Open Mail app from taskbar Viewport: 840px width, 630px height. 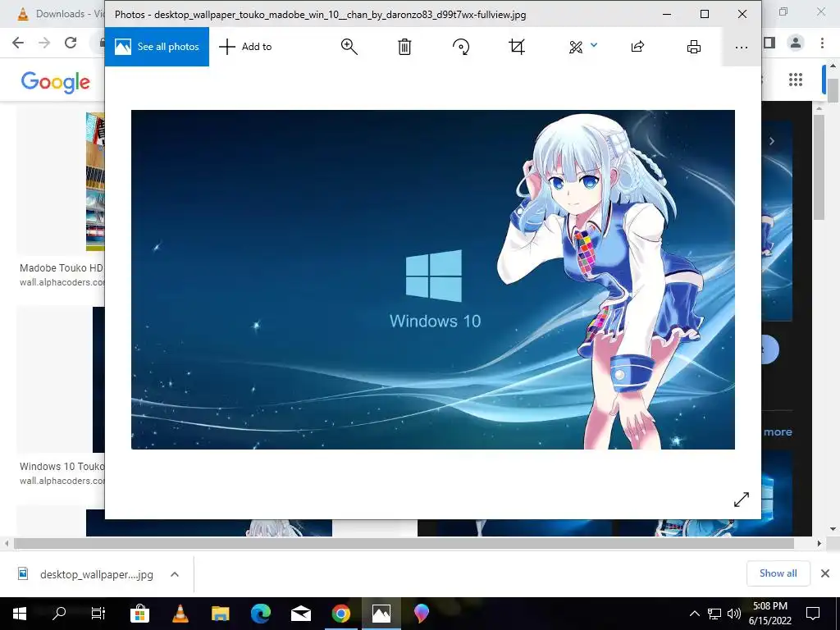click(300, 614)
